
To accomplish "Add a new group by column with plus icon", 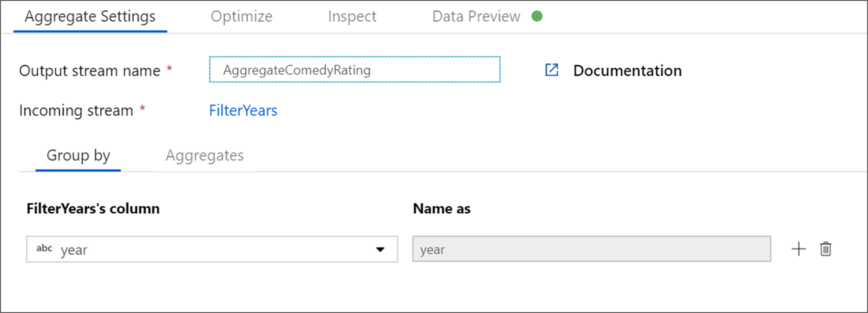I will [798, 249].
